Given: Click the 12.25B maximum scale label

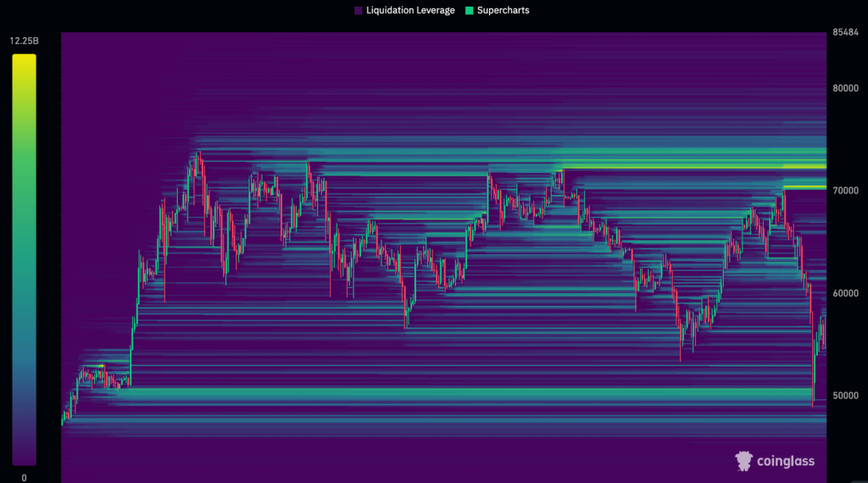Looking at the screenshot, I should pos(22,41).
